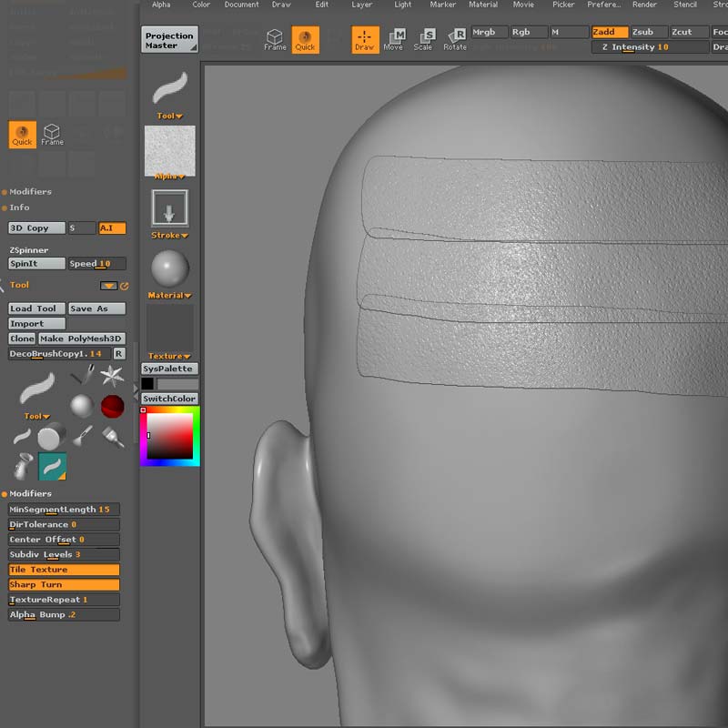Click the SwitchColor button

tap(170, 399)
